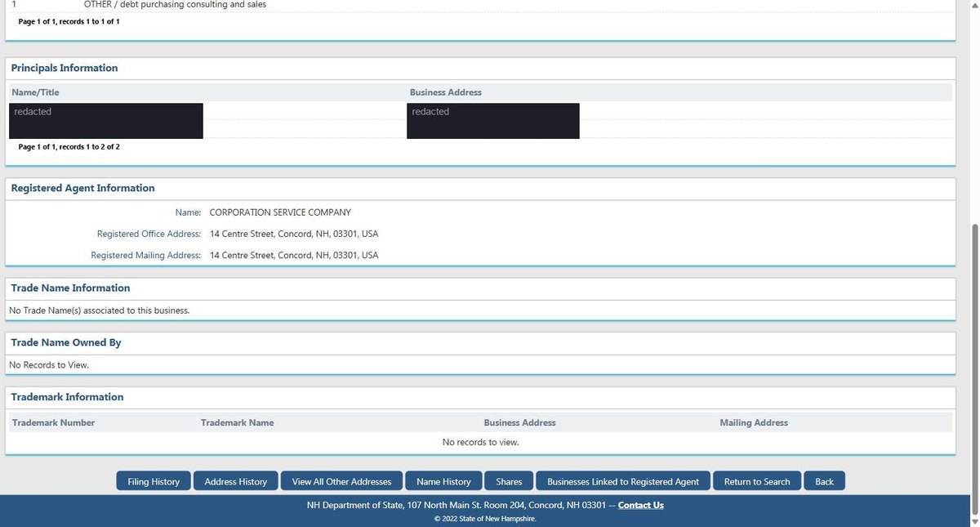Click Trade Name Owned By heading
980x527 pixels.
point(66,342)
